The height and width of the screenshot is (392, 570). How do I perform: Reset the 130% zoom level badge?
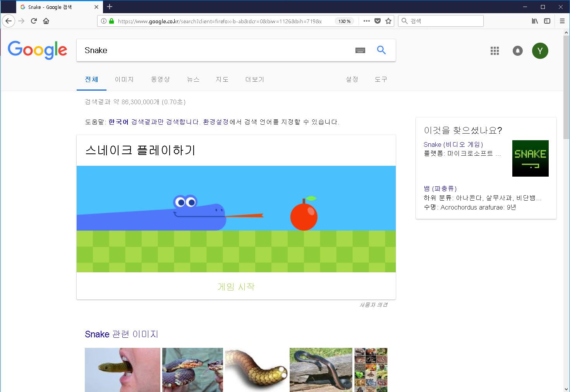tap(344, 21)
